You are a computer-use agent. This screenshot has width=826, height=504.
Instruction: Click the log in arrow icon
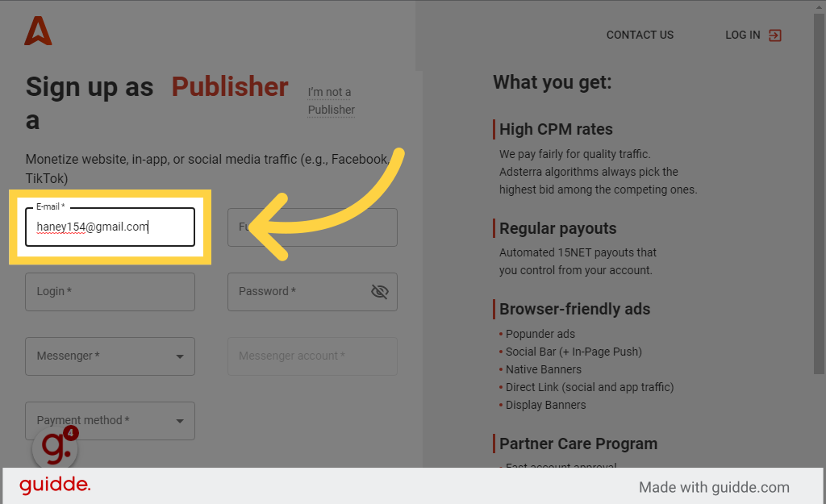[x=774, y=35]
